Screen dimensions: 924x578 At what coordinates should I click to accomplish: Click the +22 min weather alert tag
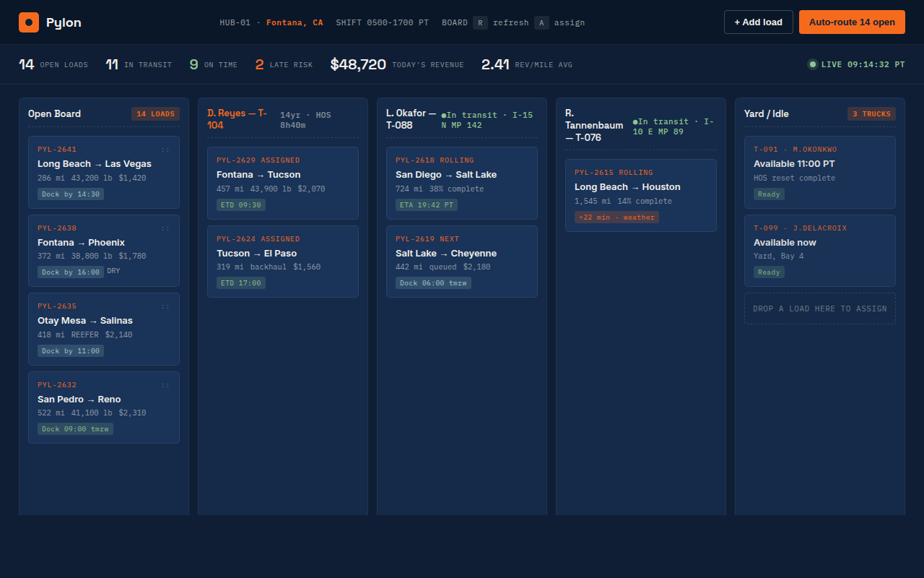[x=616, y=217]
